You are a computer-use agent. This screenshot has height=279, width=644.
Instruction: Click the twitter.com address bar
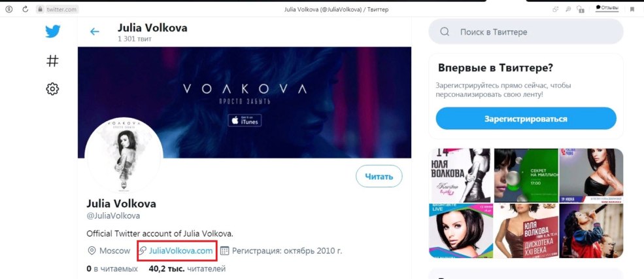point(63,10)
